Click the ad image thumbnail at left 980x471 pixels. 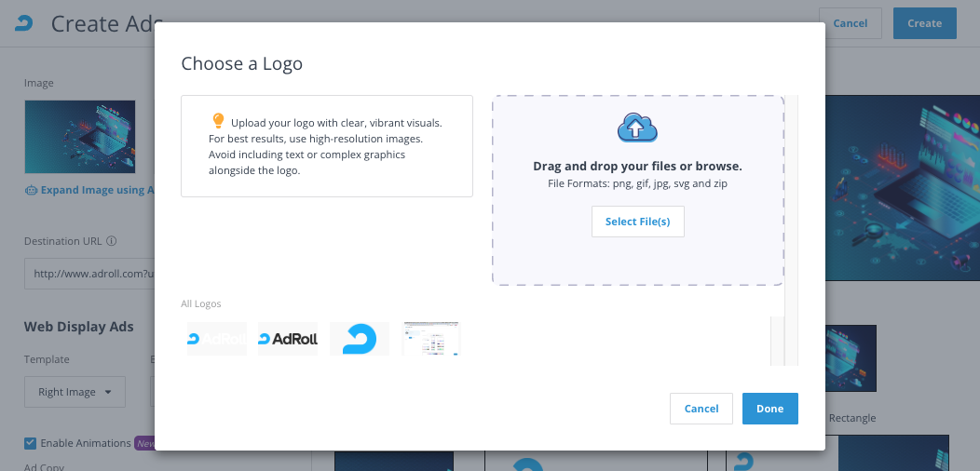coord(80,137)
